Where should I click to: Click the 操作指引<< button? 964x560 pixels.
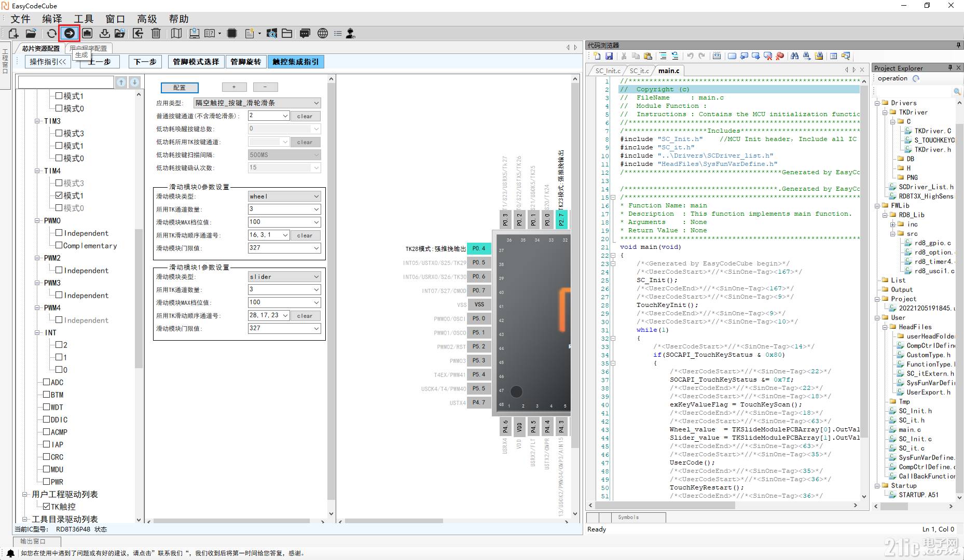pyautogui.click(x=48, y=62)
